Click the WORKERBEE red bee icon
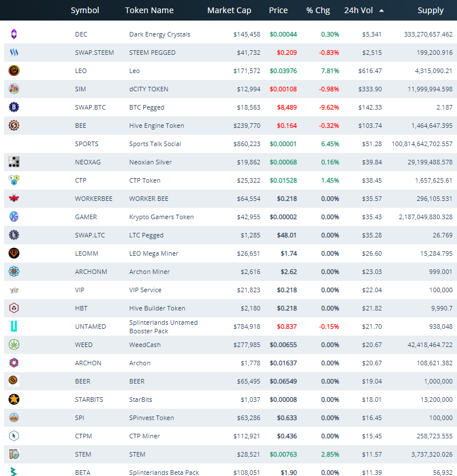The image size is (457, 476). 14,199
